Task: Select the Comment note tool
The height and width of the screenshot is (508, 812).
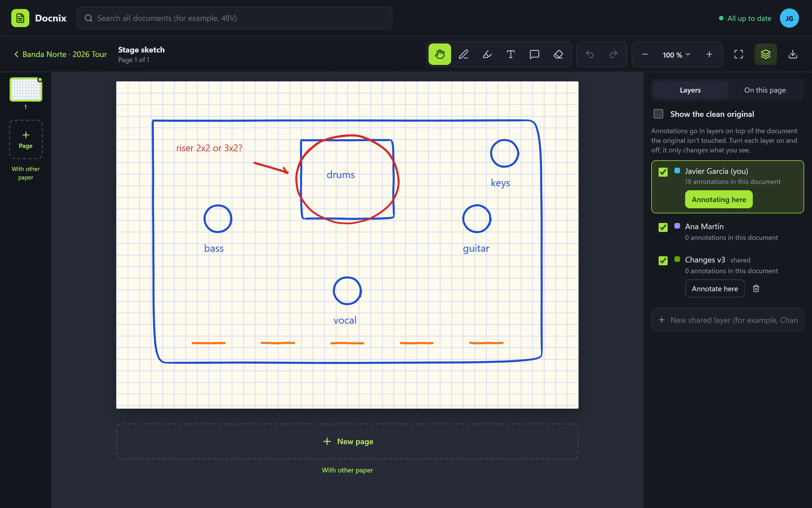Action: point(535,54)
